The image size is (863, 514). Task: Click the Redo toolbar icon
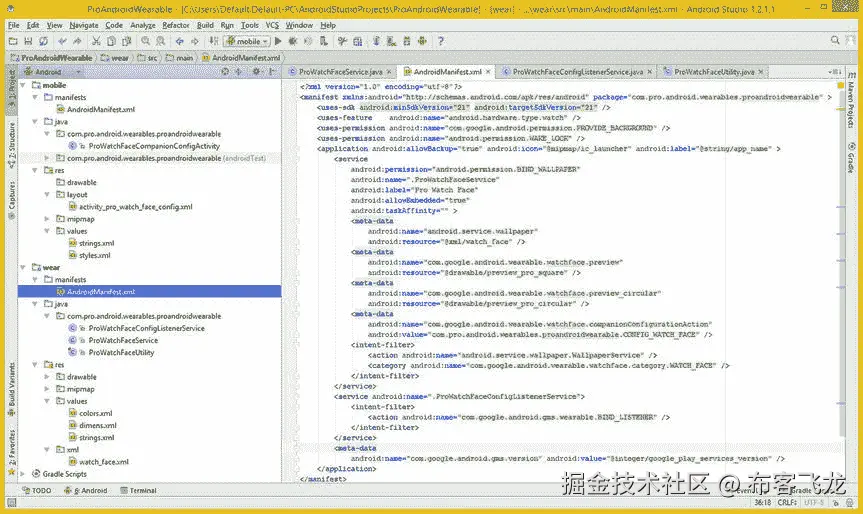coord(77,41)
